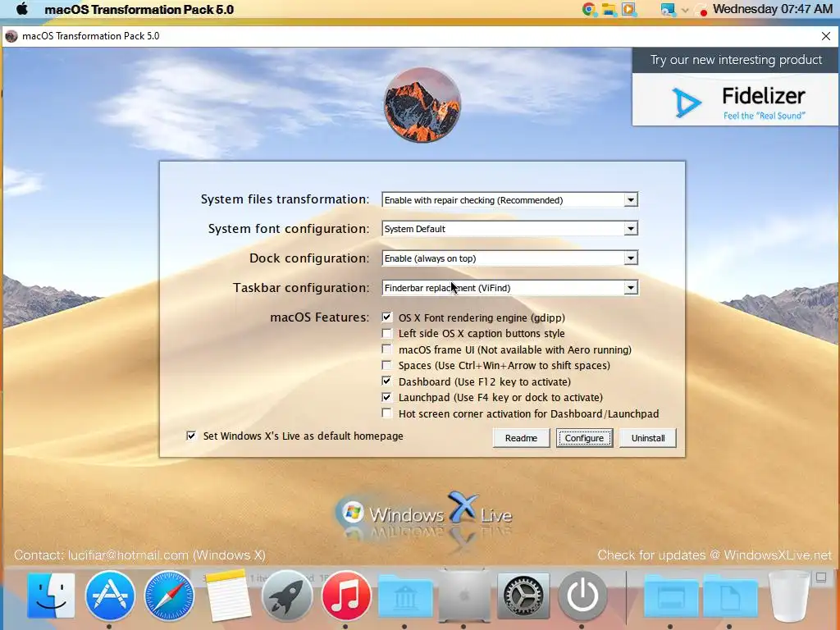Enable Spaces checkbox

386,365
